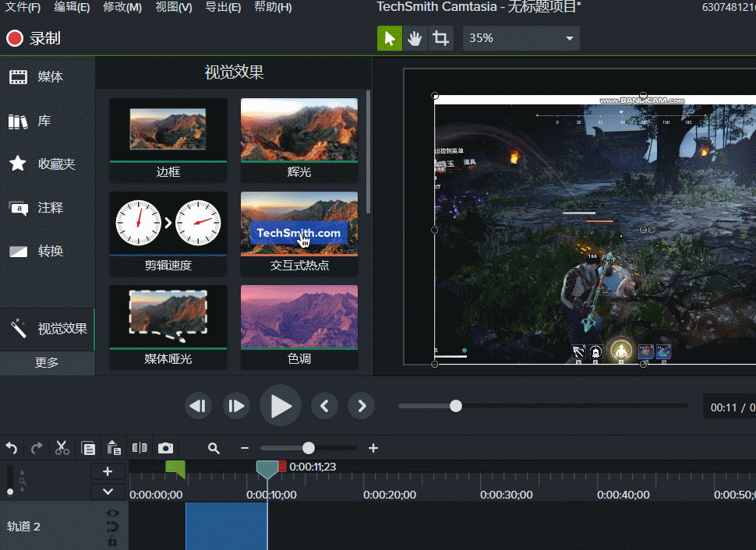Select the crop tool
756x550 pixels.
[440, 38]
